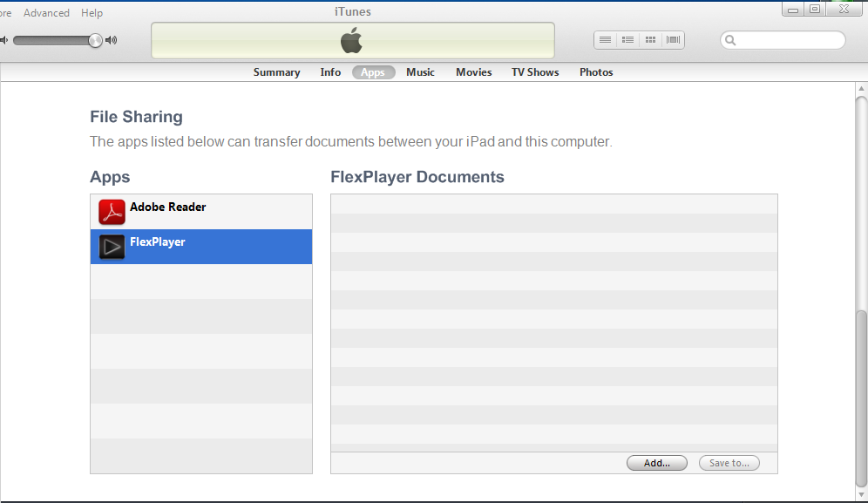Viewport: 868px width, 503px height.
Task: Minimize the iTunes window
Action: click(793, 10)
